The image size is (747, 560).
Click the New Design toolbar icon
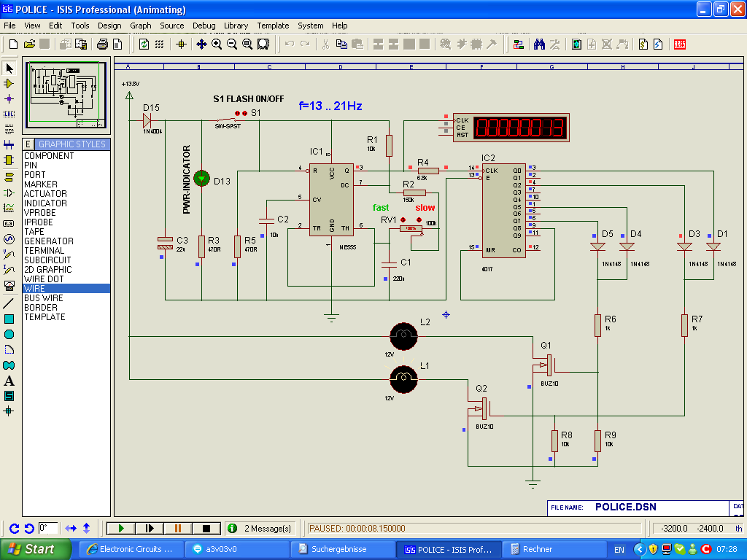[13, 44]
